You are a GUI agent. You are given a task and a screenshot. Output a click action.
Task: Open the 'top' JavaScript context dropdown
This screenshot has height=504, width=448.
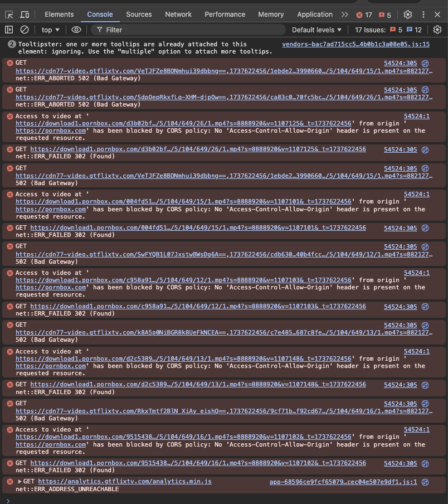[x=50, y=30]
